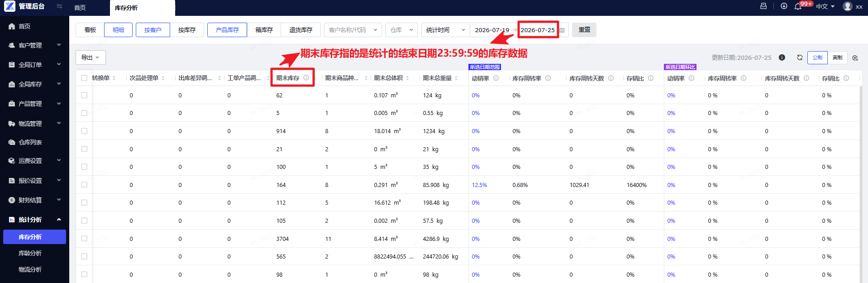Click the info icon next to 动销率 under 所选日期环比
Image resolution: width=868 pixels, height=283 pixels.
pyautogui.click(x=692, y=78)
